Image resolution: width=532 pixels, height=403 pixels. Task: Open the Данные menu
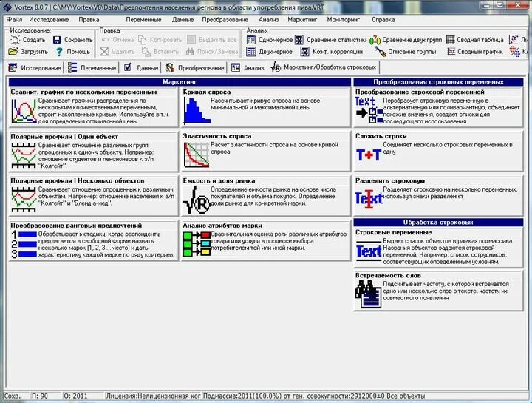point(183,20)
